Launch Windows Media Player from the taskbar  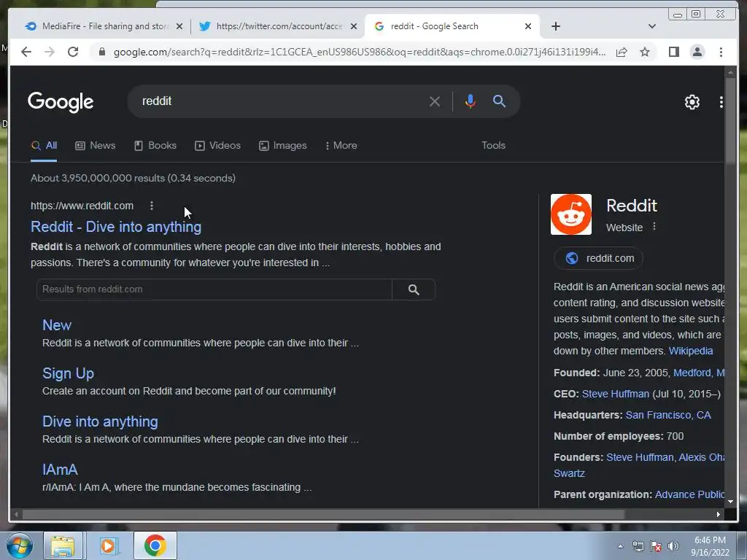pyautogui.click(x=108, y=545)
